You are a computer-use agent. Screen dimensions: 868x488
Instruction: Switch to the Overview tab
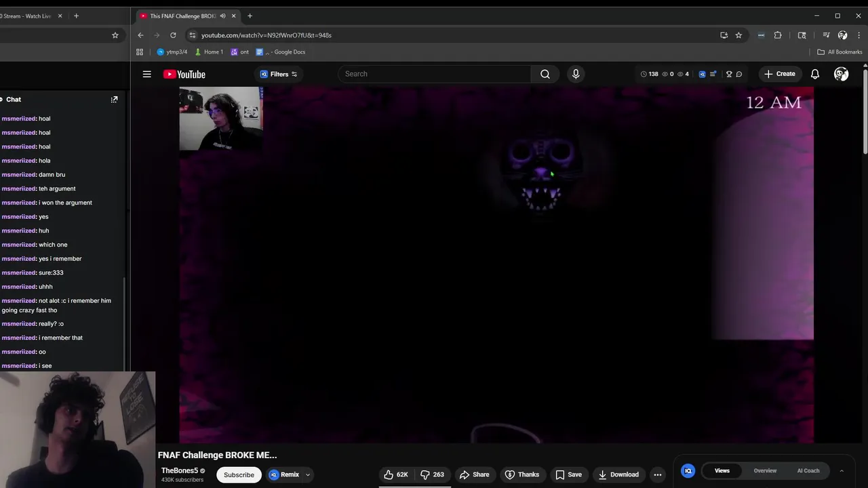[x=765, y=470]
